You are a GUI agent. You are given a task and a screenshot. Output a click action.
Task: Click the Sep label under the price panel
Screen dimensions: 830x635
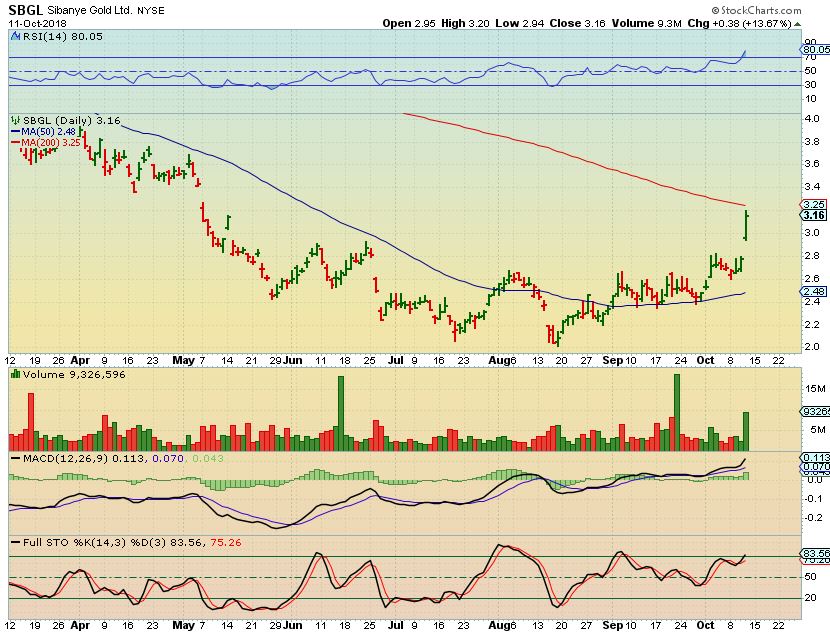coord(613,360)
